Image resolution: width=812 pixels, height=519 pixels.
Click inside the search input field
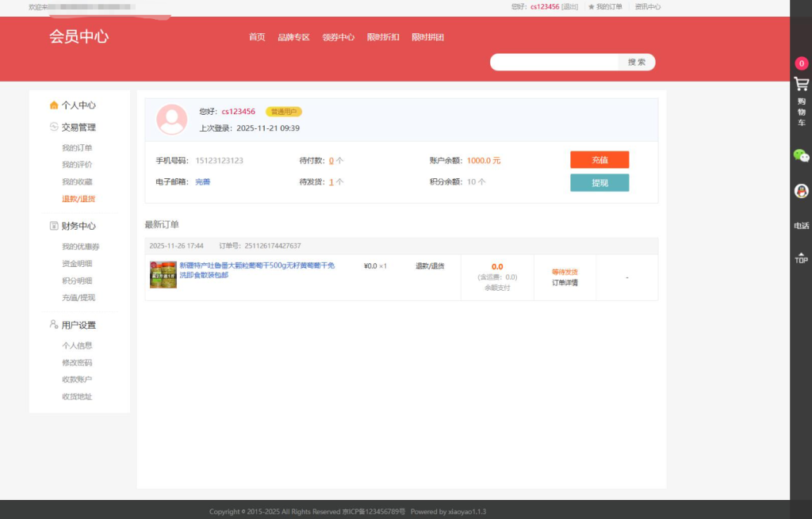[x=555, y=62]
